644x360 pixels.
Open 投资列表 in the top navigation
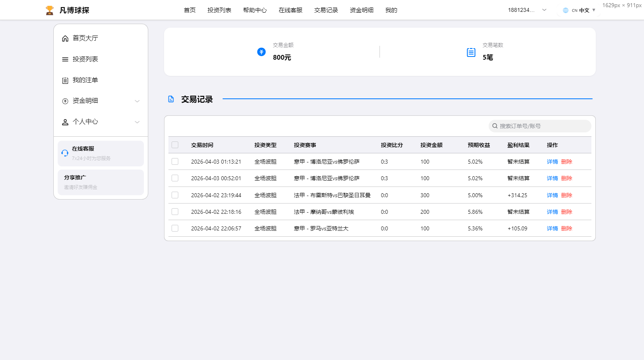tap(219, 10)
